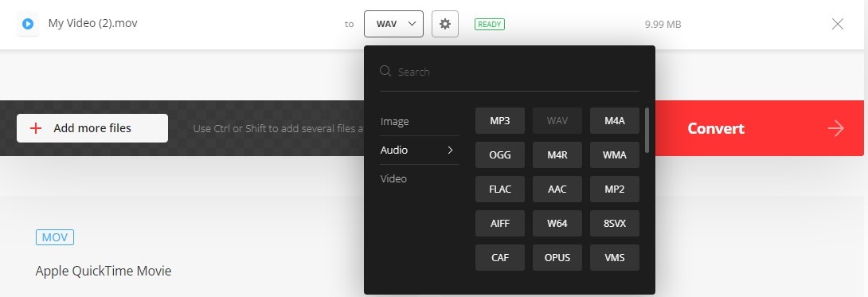Click the Convert arrow icon
The width and height of the screenshot is (868, 297).
(836, 128)
